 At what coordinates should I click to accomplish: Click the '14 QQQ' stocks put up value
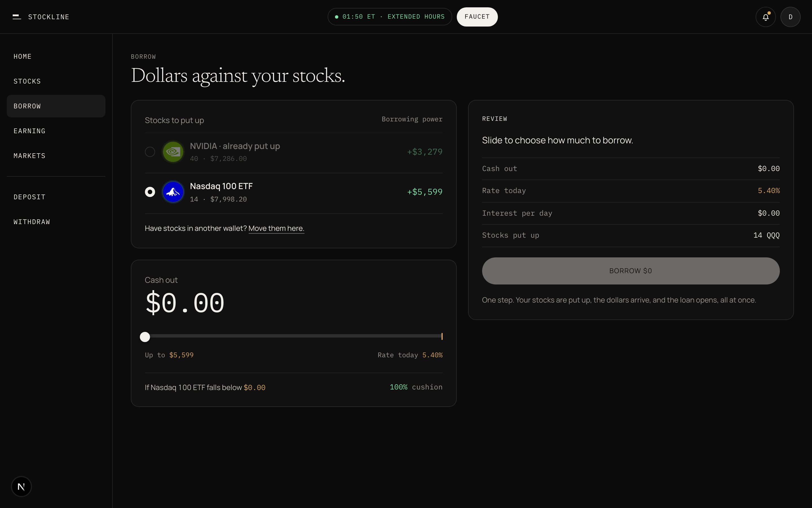766,235
